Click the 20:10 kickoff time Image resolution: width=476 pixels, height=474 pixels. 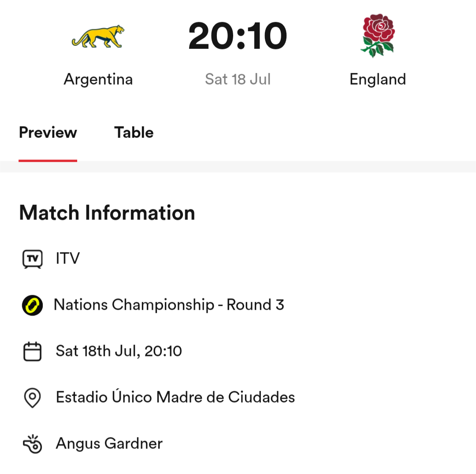tap(238, 36)
